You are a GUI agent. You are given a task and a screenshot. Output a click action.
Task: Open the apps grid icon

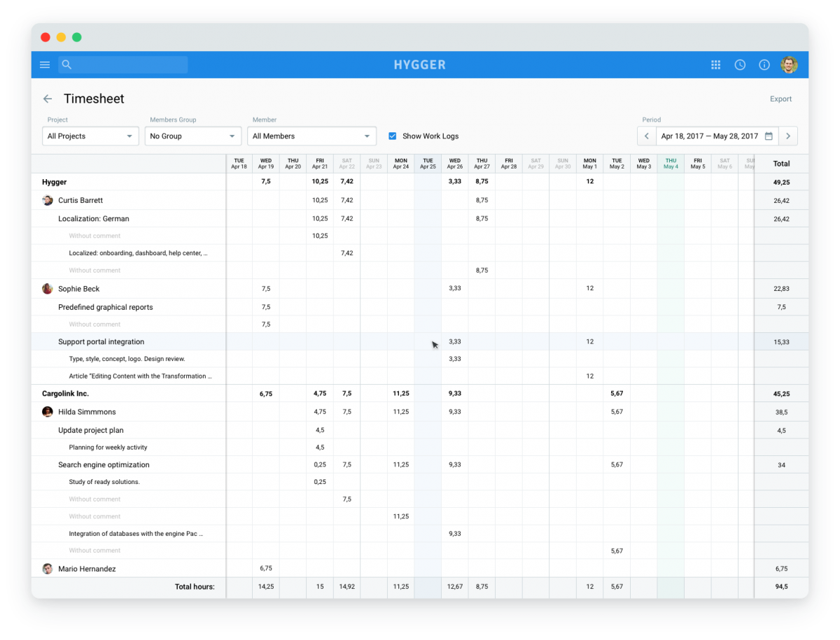(716, 65)
